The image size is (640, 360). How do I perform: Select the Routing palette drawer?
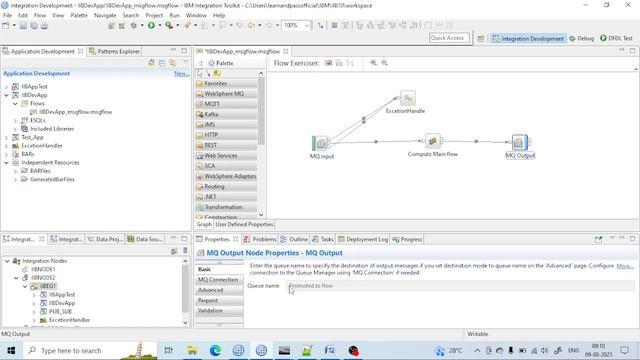[227, 187]
